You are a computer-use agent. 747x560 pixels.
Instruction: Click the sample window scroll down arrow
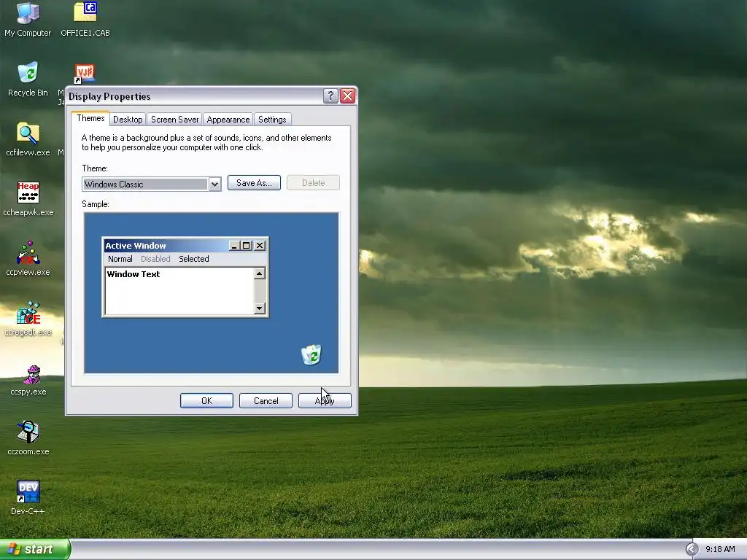(x=260, y=308)
